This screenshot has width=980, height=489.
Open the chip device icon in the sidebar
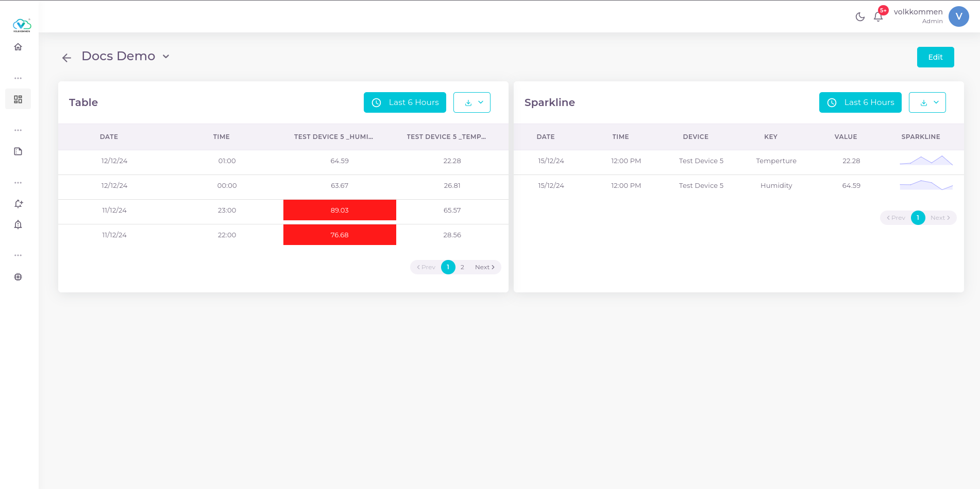coord(18,277)
